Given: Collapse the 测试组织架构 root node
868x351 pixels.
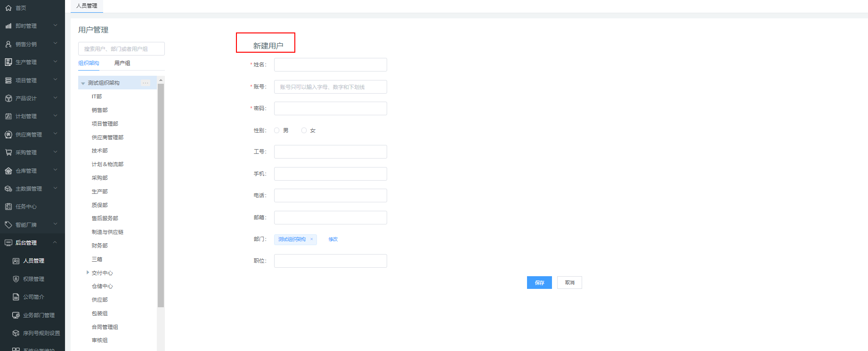Looking at the screenshot, I should click(x=83, y=83).
